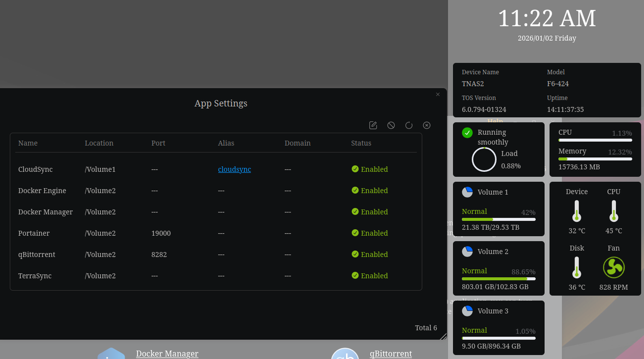Click the Enabled check icon for qBittorrent

coord(355,254)
